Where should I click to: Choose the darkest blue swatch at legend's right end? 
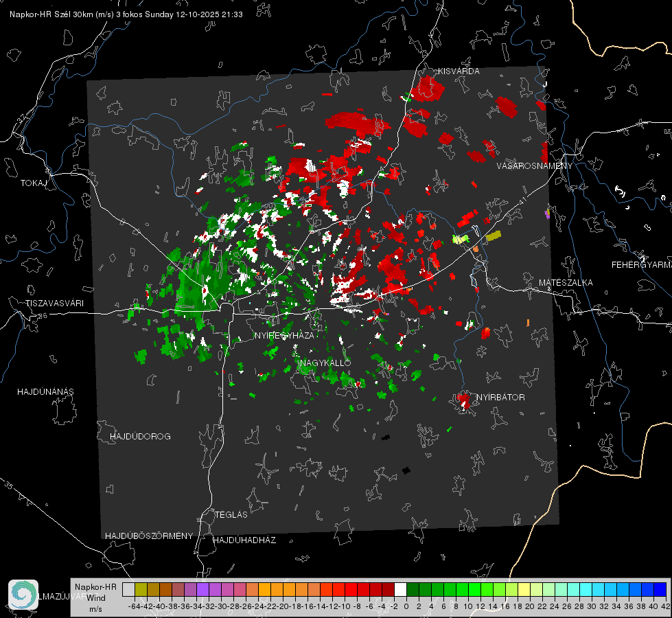(660, 589)
